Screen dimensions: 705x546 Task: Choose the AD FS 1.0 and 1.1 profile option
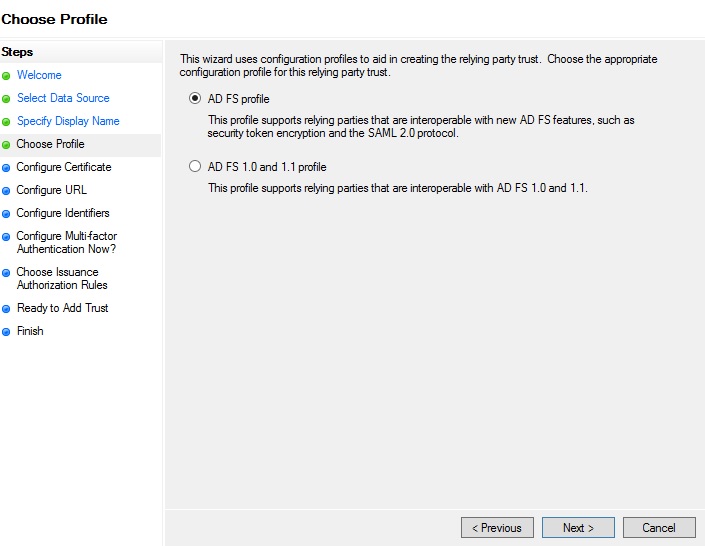click(195, 167)
